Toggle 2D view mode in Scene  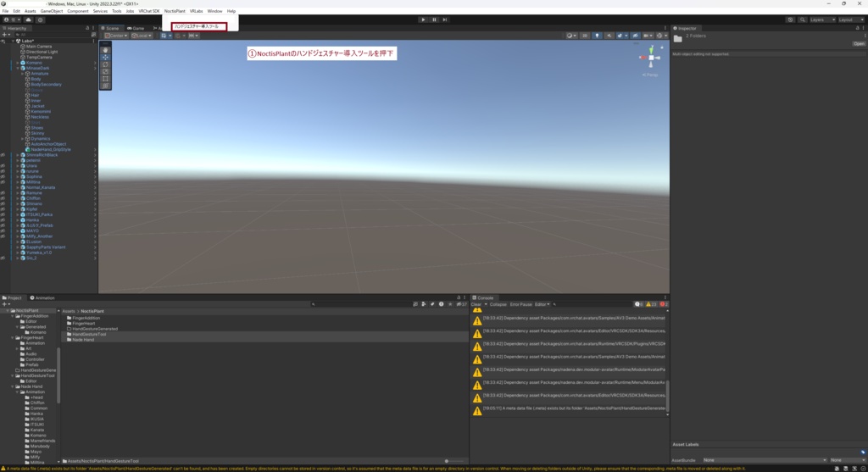(x=585, y=36)
